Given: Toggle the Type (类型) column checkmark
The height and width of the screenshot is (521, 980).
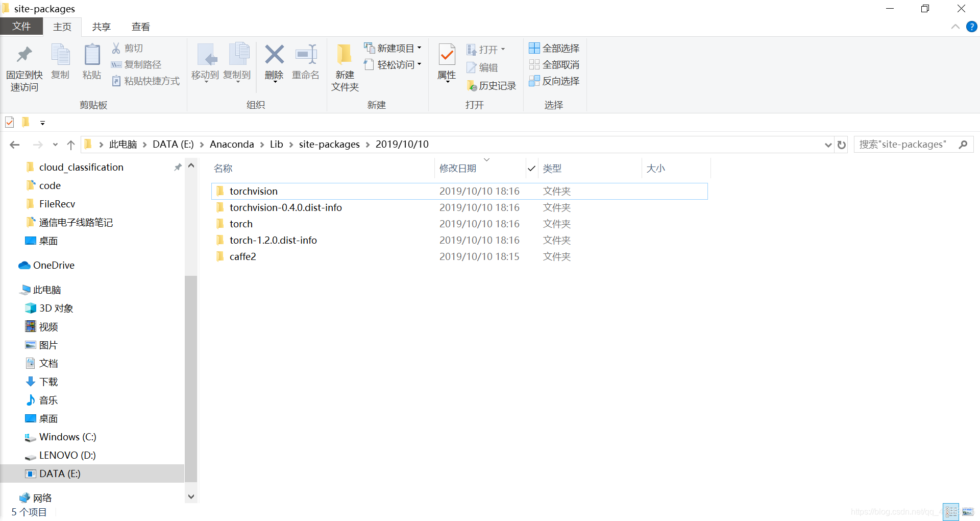Looking at the screenshot, I should [531, 168].
